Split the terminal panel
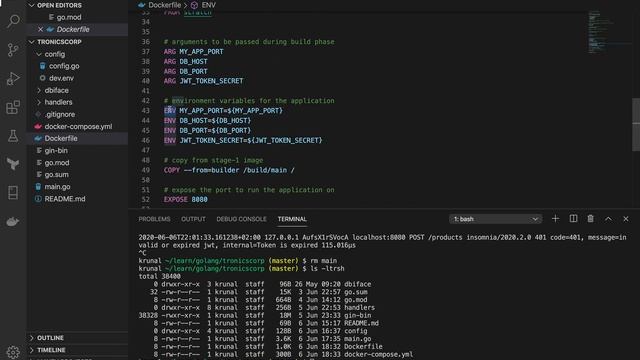 [573, 219]
